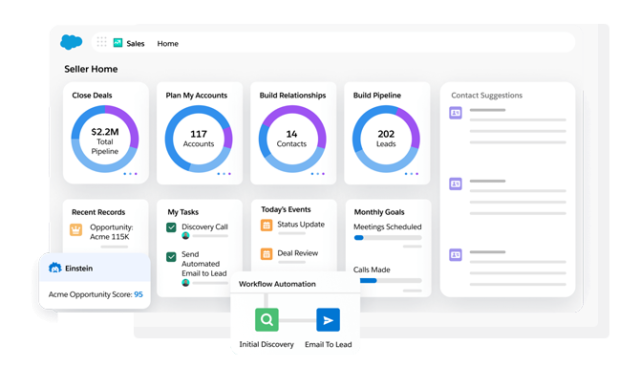The height and width of the screenshot is (367, 640).
Task: Open more options on Build Relationships card
Action: (318, 174)
